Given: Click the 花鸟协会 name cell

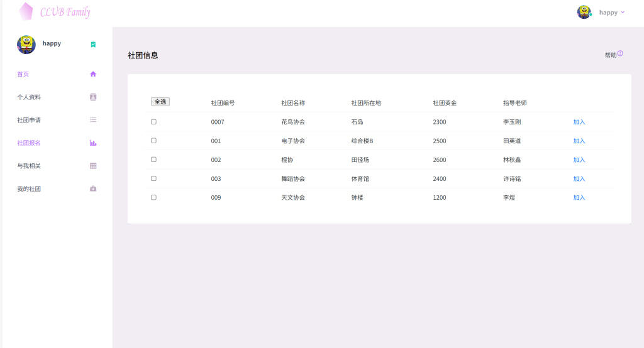Looking at the screenshot, I should [293, 122].
